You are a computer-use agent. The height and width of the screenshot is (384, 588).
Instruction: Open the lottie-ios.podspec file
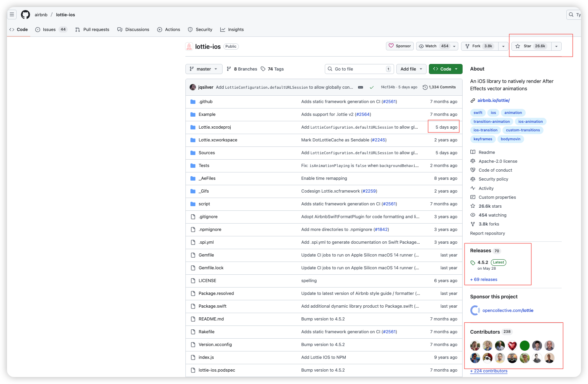point(217,370)
